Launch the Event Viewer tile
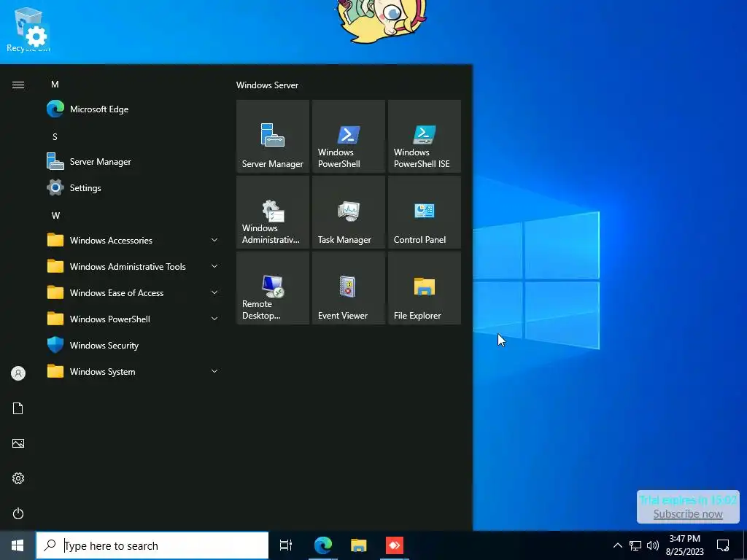The width and height of the screenshot is (747, 560). [x=348, y=287]
